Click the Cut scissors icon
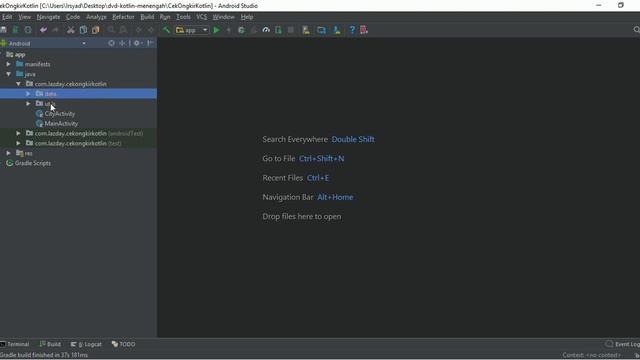 pos(71,30)
